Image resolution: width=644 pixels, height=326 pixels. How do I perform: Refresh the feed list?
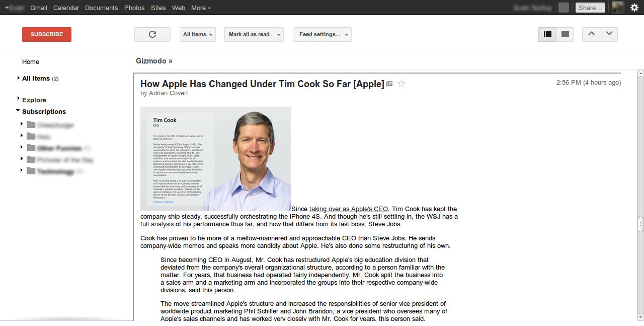152,34
